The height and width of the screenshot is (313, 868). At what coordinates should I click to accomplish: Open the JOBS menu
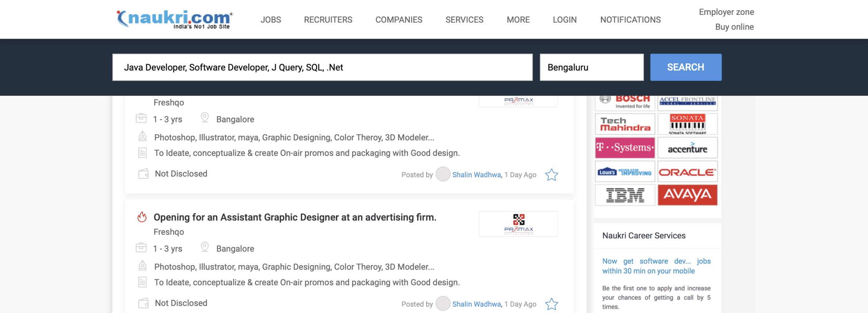click(x=271, y=20)
